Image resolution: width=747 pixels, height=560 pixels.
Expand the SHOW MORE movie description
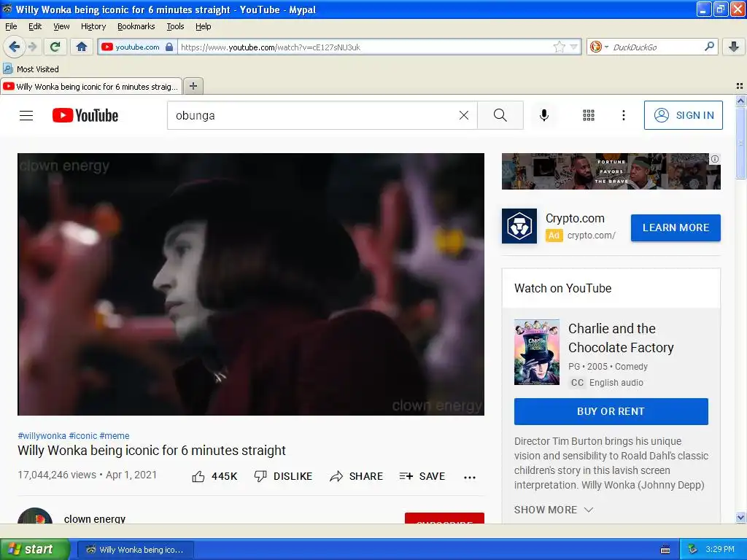[554, 510]
